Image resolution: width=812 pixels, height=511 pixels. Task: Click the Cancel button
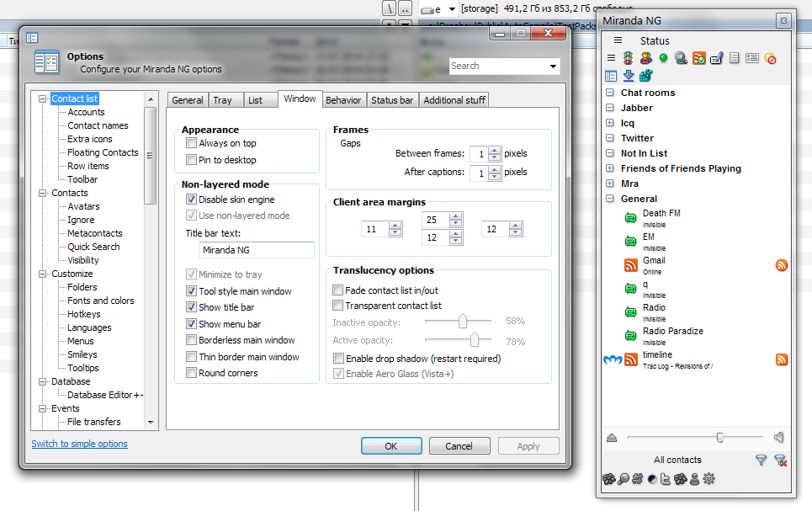pyautogui.click(x=459, y=446)
